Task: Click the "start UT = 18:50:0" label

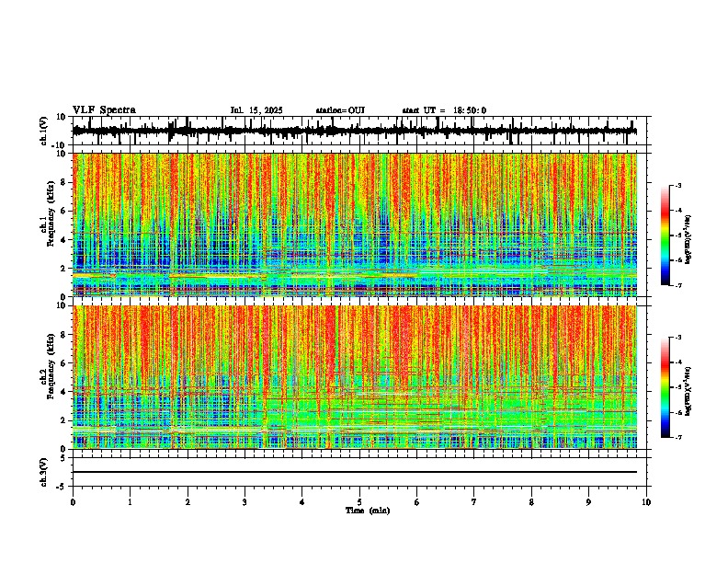Action: [444, 110]
